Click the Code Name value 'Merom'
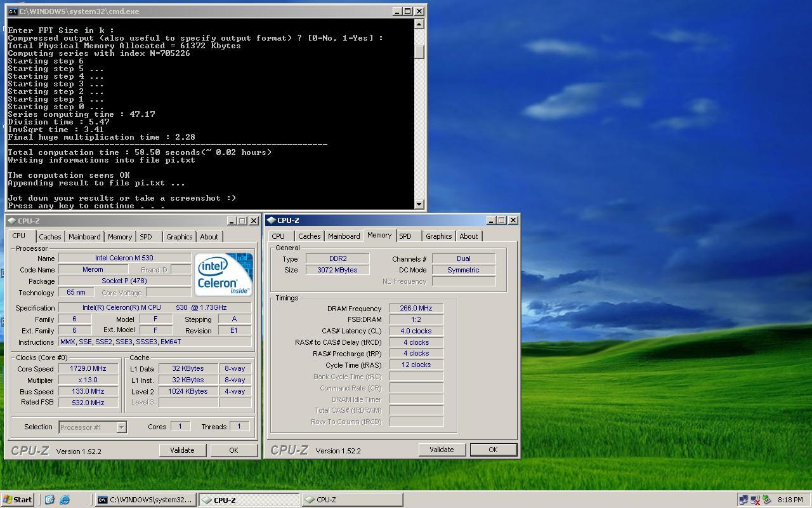Screen dimensions: 812x508 click(x=93, y=269)
